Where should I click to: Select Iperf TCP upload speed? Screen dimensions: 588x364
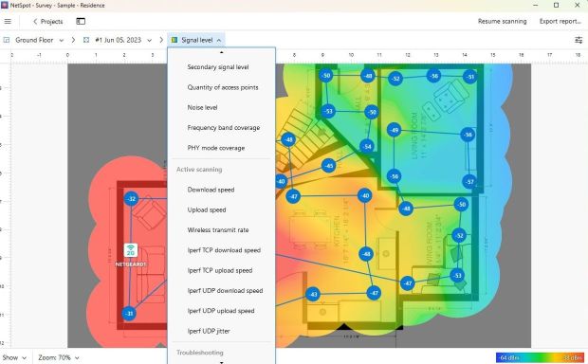tap(221, 271)
